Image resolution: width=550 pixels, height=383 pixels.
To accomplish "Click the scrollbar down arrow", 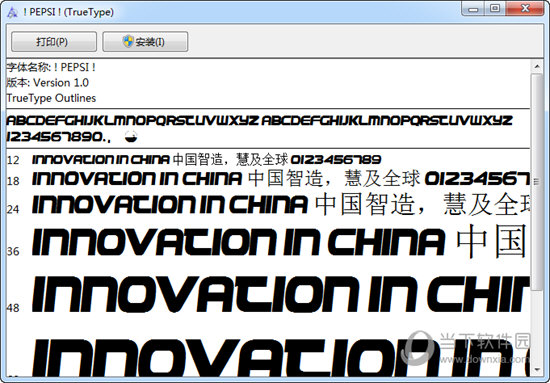I will [537, 370].
